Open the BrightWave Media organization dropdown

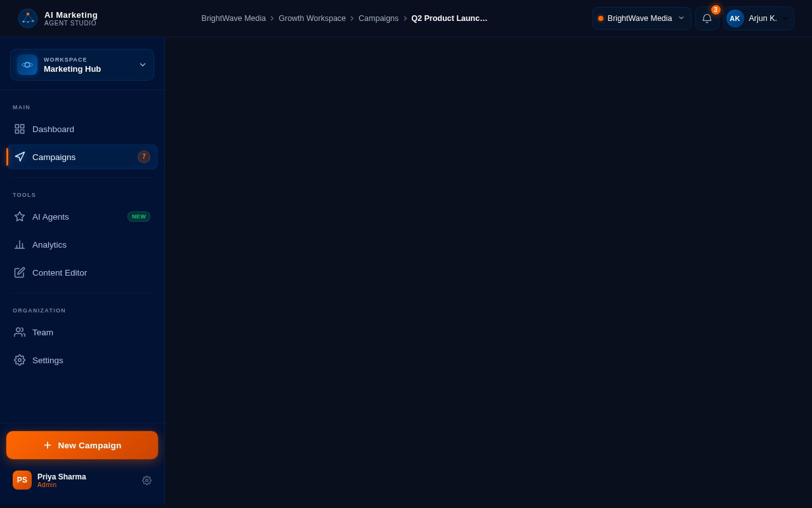coord(641,18)
